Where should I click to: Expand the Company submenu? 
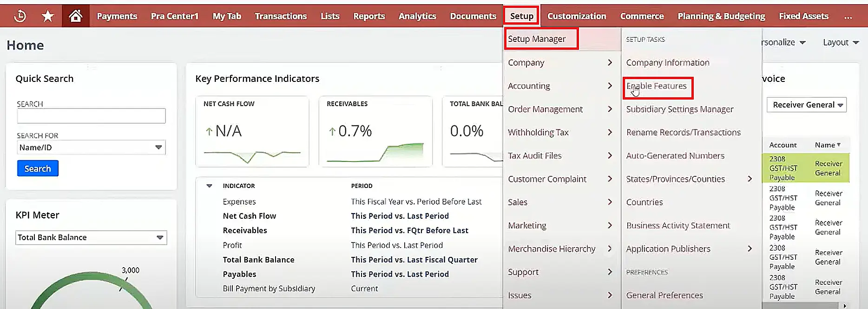pyautogui.click(x=561, y=62)
